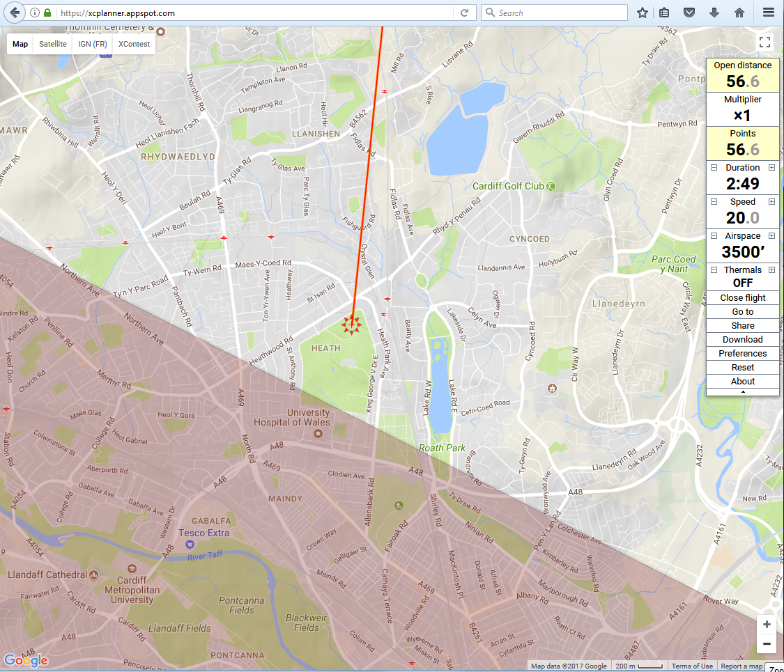The height and width of the screenshot is (672, 784).
Task: Reload the current page
Action: [465, 13]
